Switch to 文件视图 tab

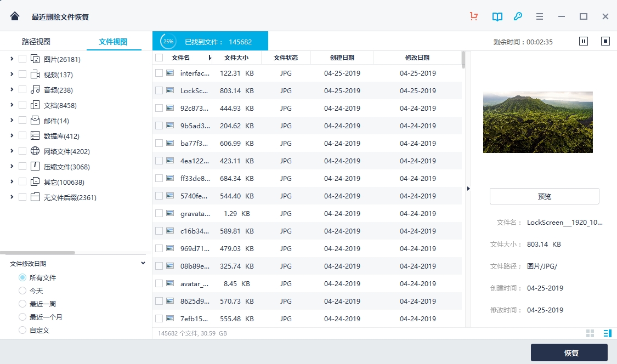(113, 41)
